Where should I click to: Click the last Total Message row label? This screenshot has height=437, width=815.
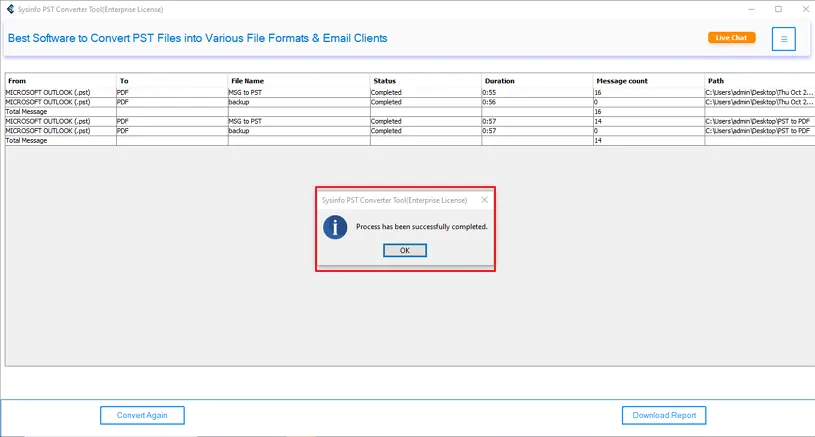26,140
